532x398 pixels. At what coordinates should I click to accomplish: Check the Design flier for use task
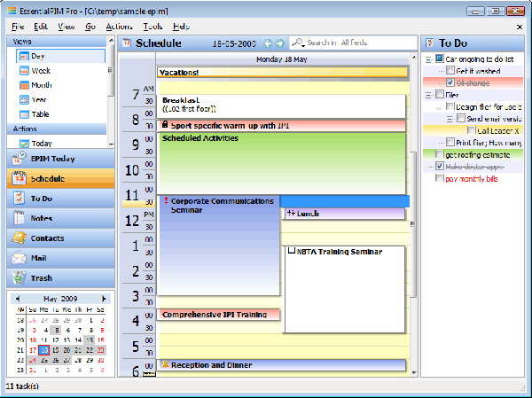[450, 106]
